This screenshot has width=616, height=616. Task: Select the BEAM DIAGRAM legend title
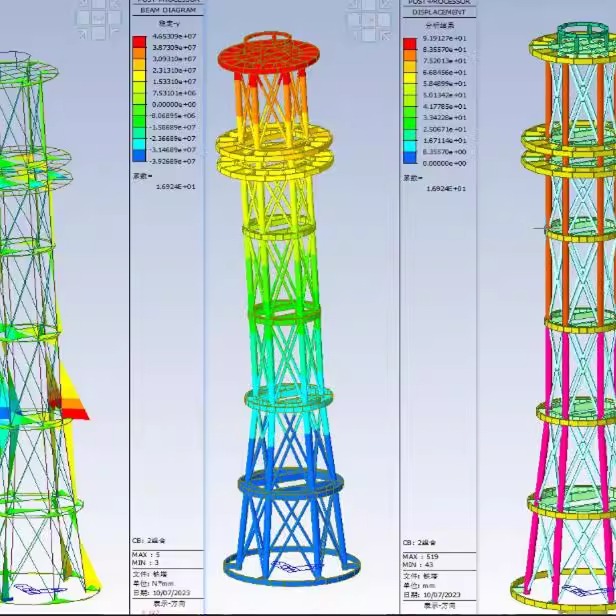168,10
